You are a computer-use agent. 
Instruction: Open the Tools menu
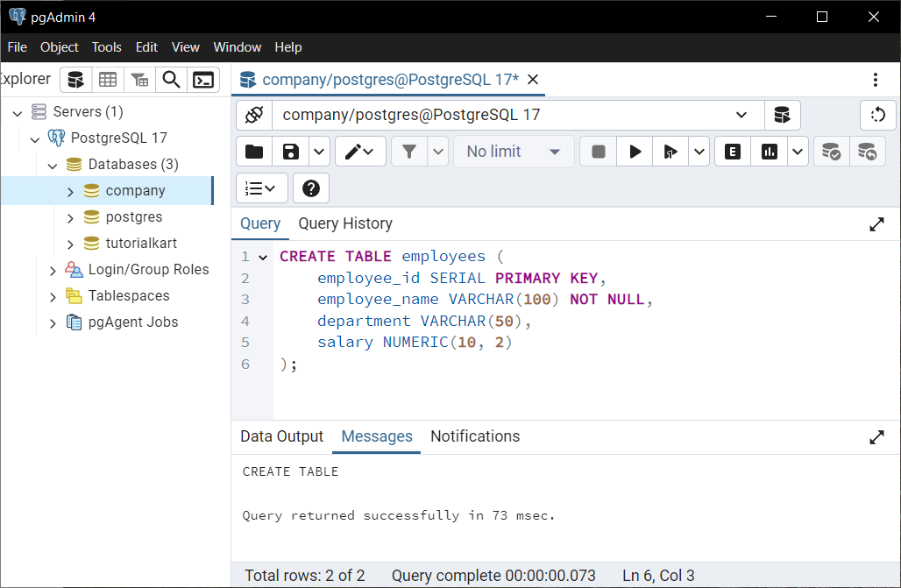(x=106, y=47)
